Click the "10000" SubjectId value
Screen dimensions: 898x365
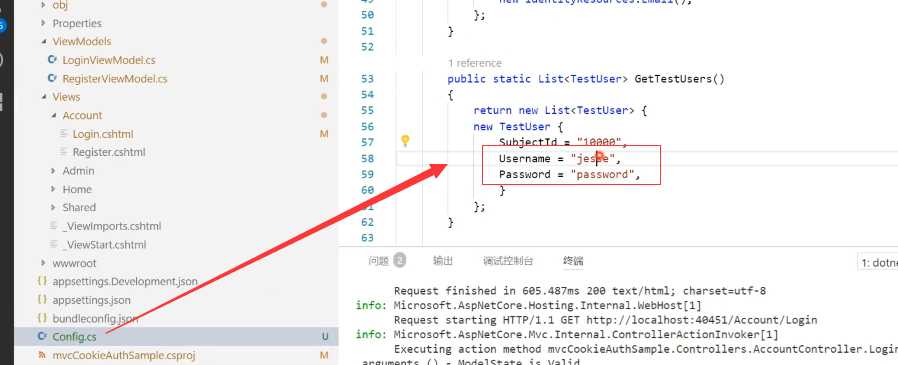(599, 142)
